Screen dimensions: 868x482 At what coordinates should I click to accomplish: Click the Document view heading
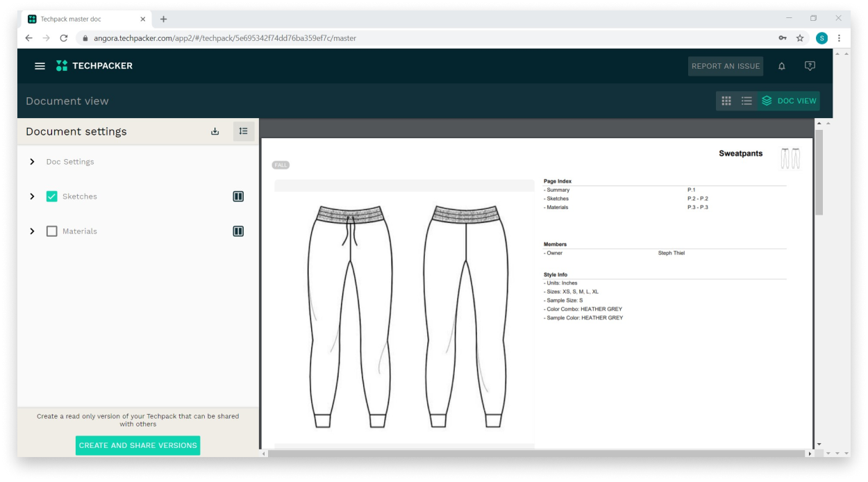click(x=67, y=101)
